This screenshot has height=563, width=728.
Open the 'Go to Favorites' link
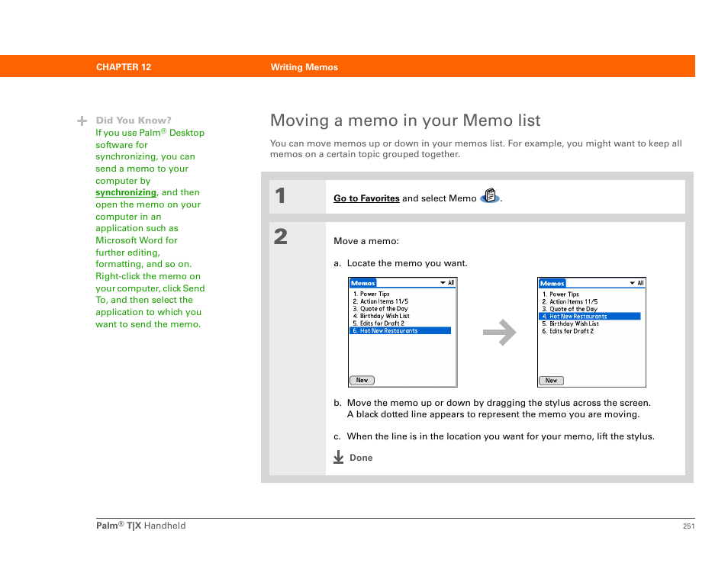(366, 198)
